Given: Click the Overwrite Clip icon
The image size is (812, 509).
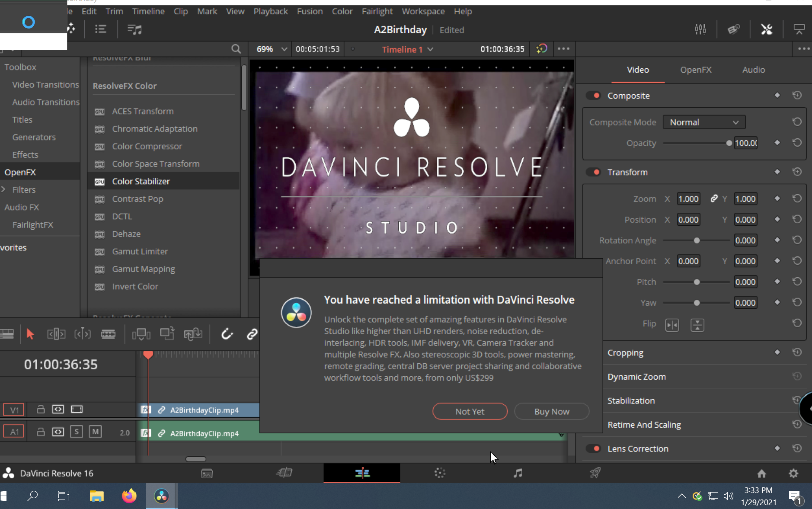Looking at the screenshot, I should (167, 333).
